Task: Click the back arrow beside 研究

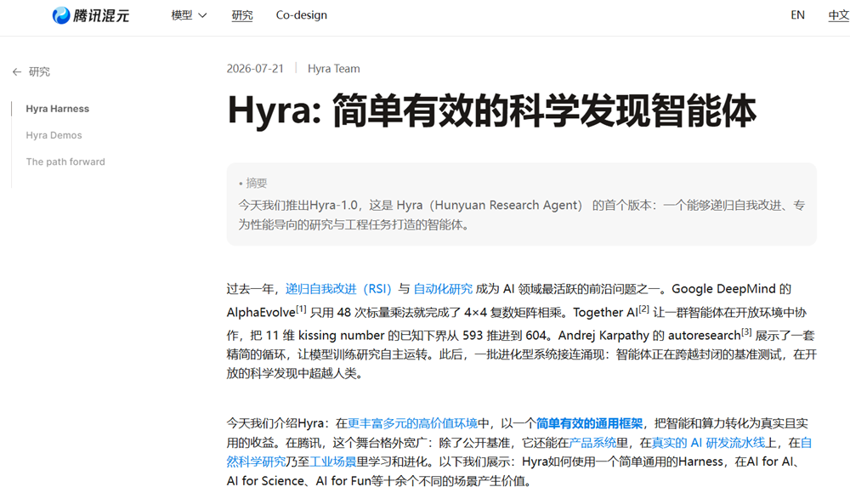Action: point(17,71)
